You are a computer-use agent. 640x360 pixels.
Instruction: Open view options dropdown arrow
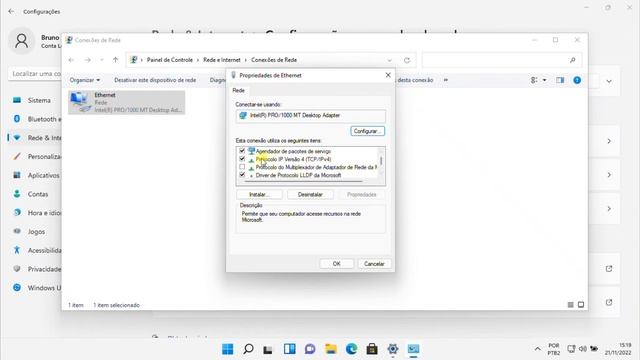544,80
